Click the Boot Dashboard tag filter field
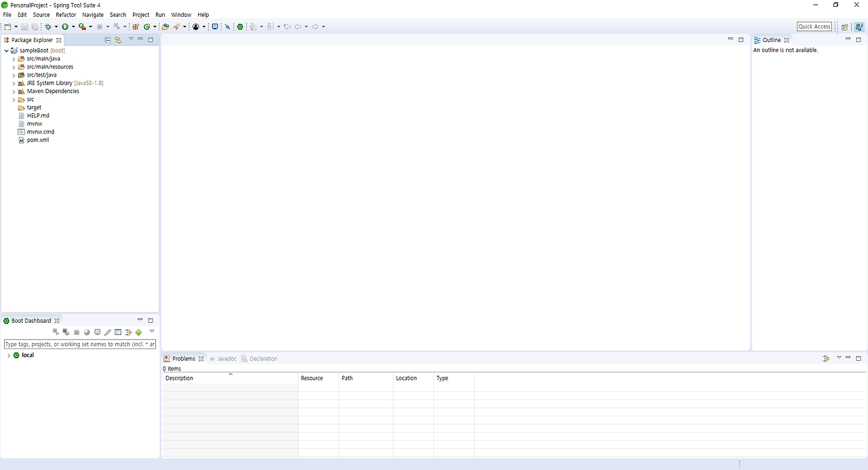 click(x=80, y=344)
